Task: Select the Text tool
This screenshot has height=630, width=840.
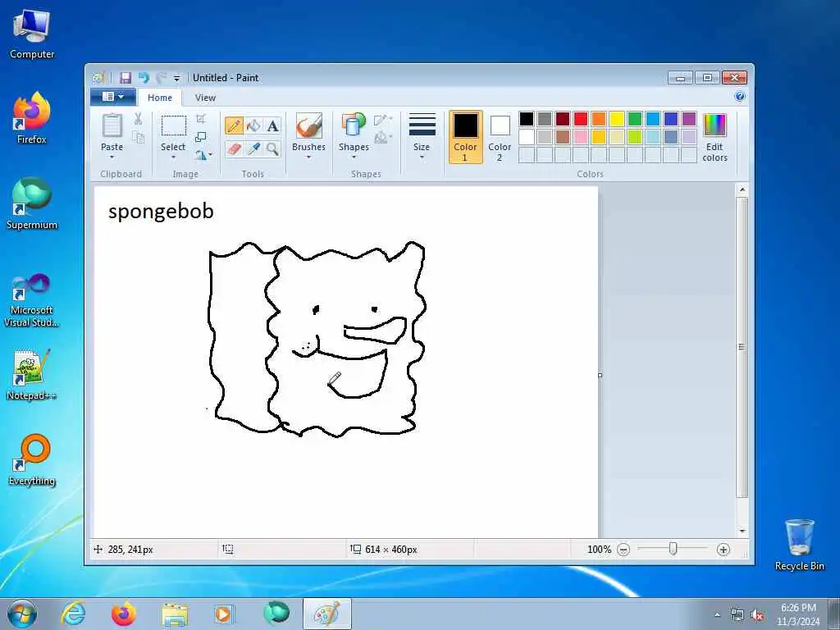Action: 272,126
